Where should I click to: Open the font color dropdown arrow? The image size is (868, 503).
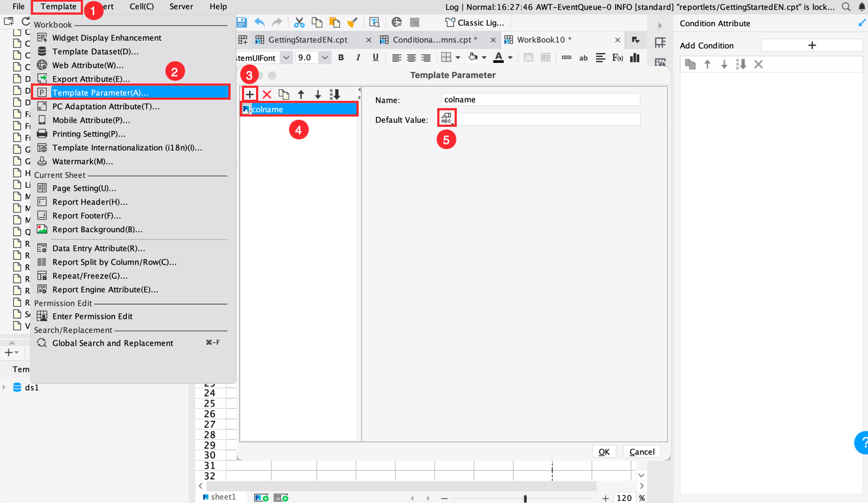509,57
